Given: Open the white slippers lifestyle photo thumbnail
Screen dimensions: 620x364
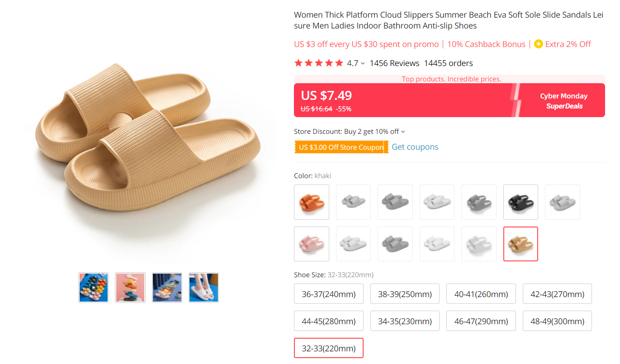Looking at the screenshot, I should (204, 288).
